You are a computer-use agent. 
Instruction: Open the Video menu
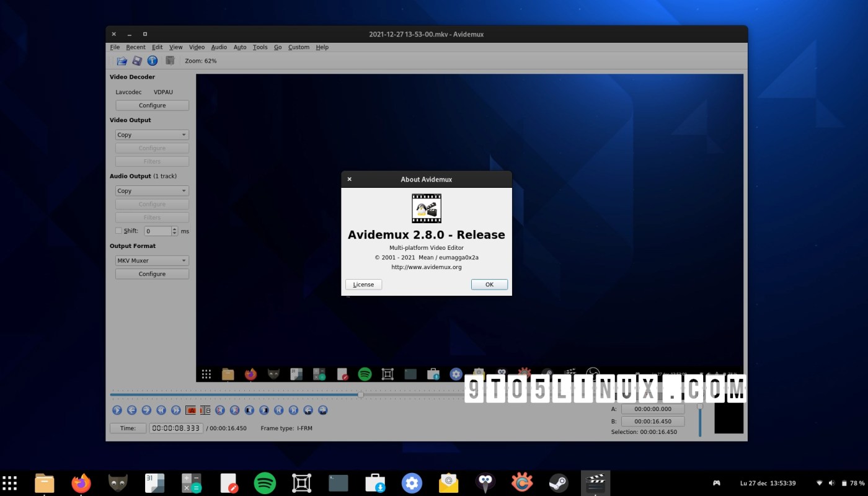197,47
